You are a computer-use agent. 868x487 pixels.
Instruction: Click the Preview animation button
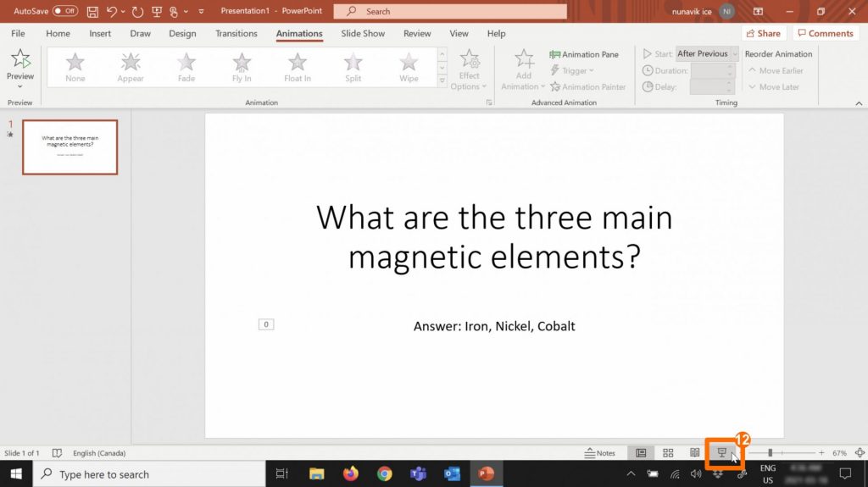(x=20, y=64)
